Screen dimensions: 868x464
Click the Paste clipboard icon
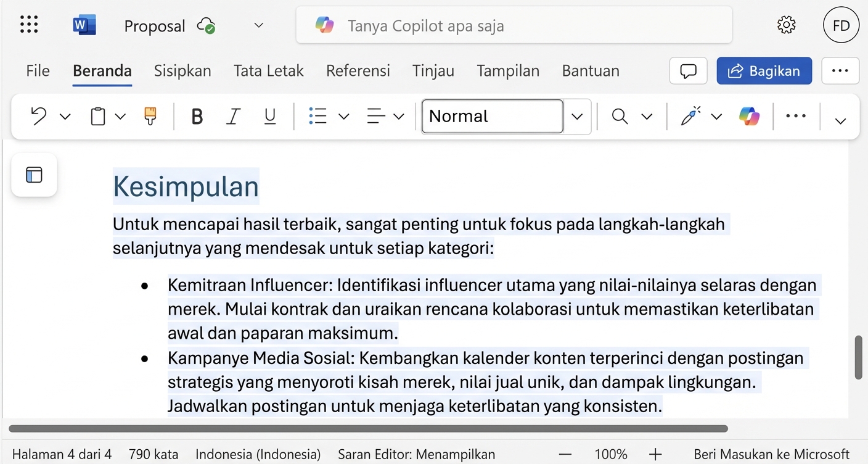[x=97, y=116]
